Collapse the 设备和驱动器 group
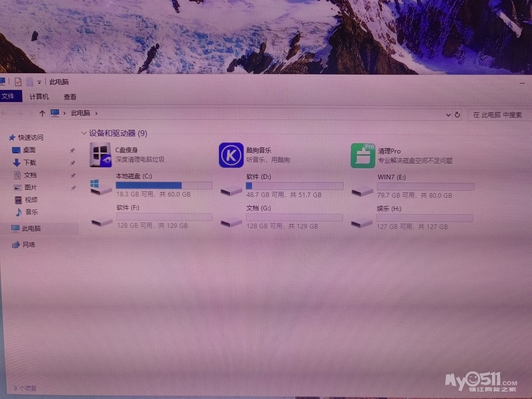 84,133
